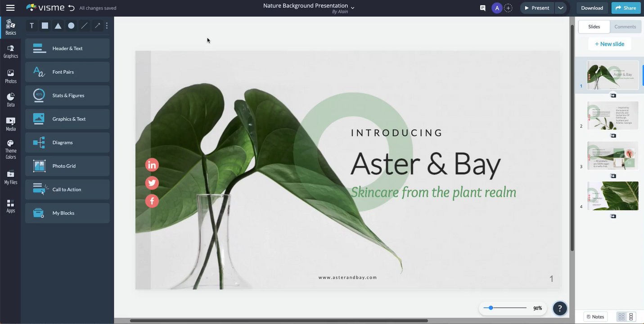Click the 90% zoom value
The height and width of the screenshot is (324, 644).
537,308
